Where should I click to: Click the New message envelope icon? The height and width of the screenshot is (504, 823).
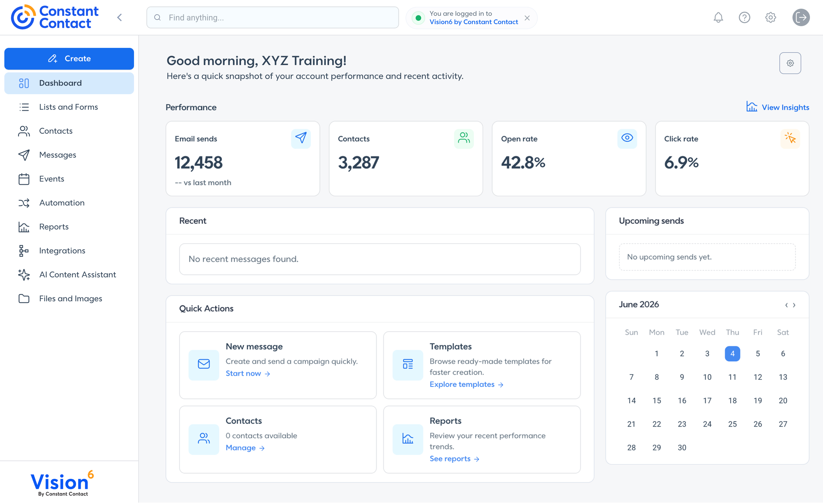point(204,365)
